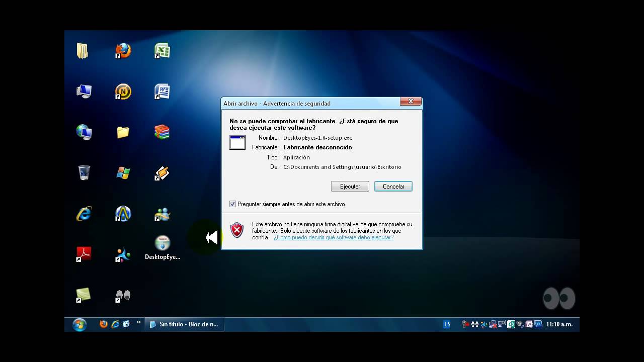Launch Internet Explorer from the Quick Launch bar

point(115,324)
